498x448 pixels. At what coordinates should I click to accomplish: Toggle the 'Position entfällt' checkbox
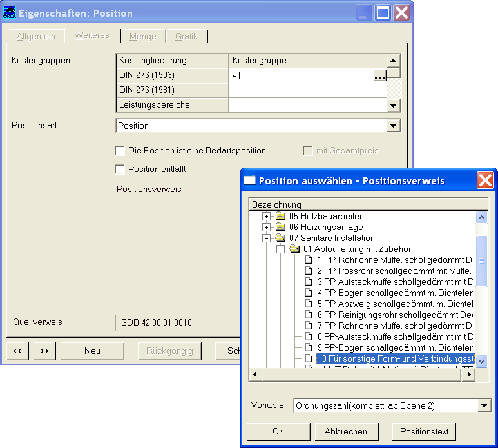pos(120,170)
